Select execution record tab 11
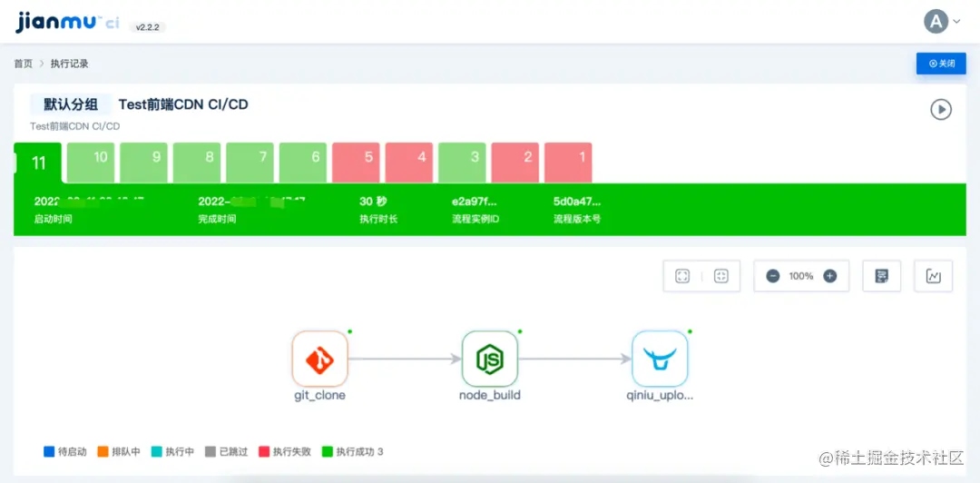The image size is (980, 483). coord(38,163)
